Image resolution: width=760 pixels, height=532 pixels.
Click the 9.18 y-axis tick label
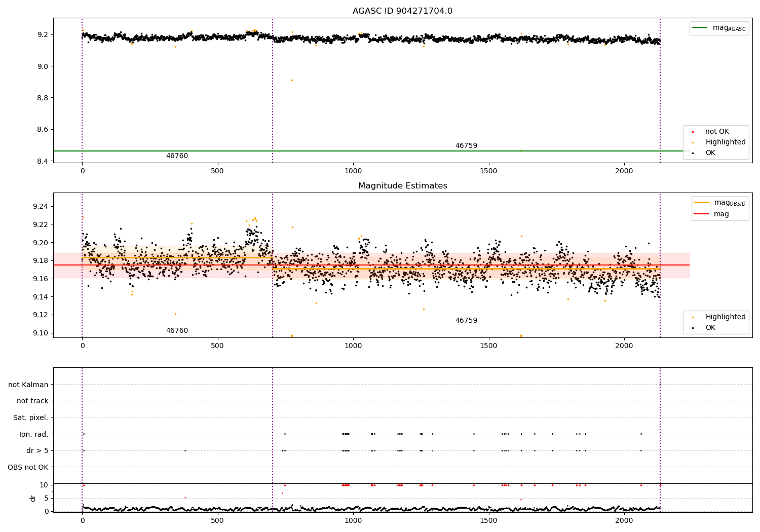click(41, 261)
